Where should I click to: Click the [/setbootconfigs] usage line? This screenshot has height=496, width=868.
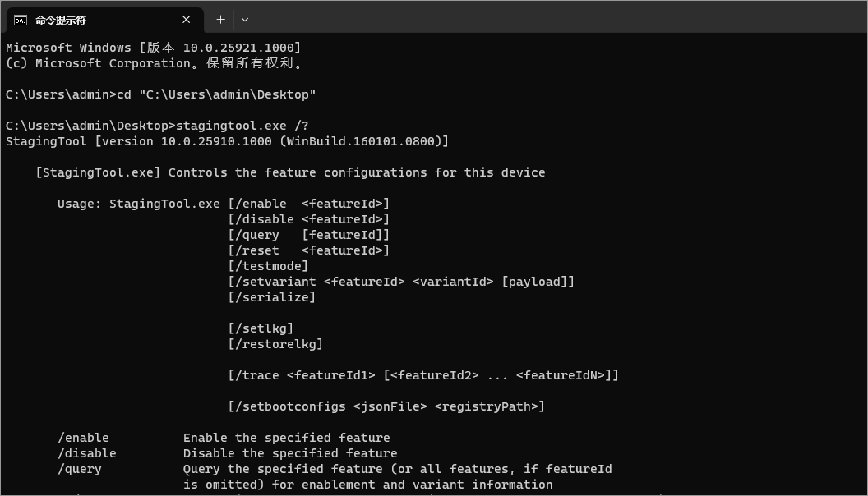point(386,406)
